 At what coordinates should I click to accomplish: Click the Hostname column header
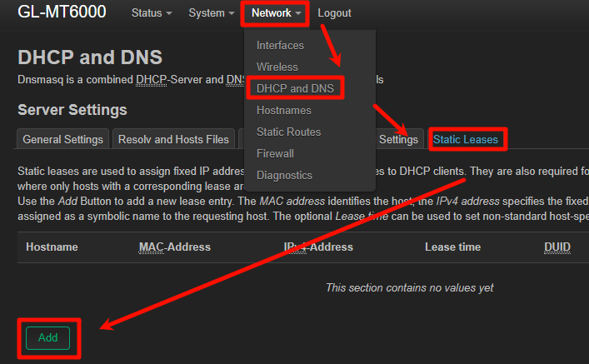[52, 247]
